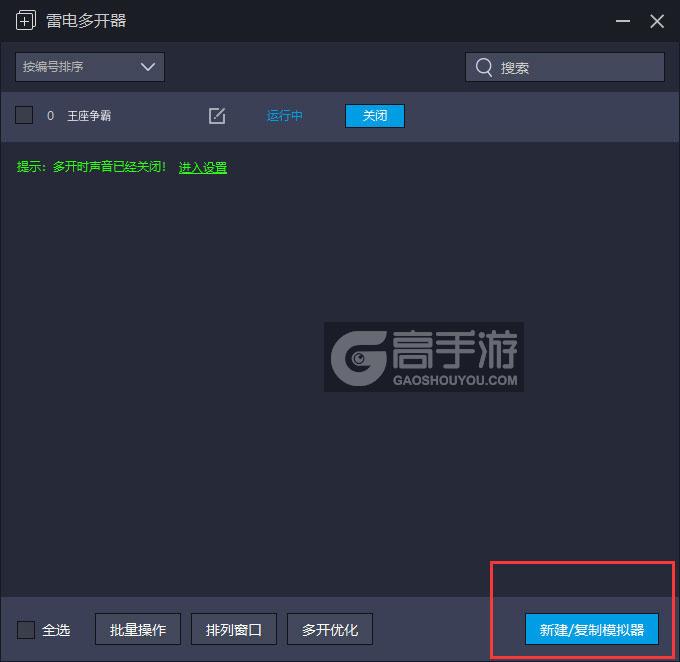Click the edit icon for 王座争霸
This screenshot has height=662, width=680.
click(217, 116)
